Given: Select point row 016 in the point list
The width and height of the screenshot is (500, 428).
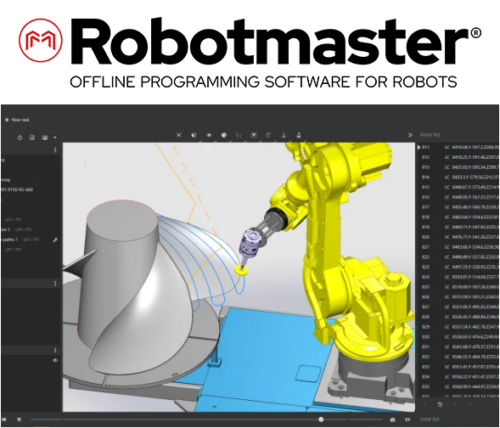Looking at the screenshot, I should point(459,197).
